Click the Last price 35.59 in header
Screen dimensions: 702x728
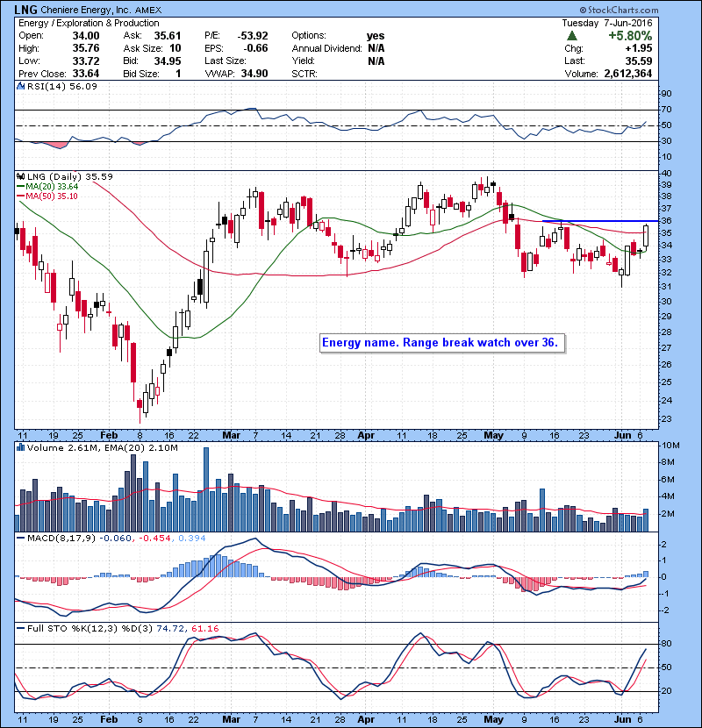tap(638, 61)
